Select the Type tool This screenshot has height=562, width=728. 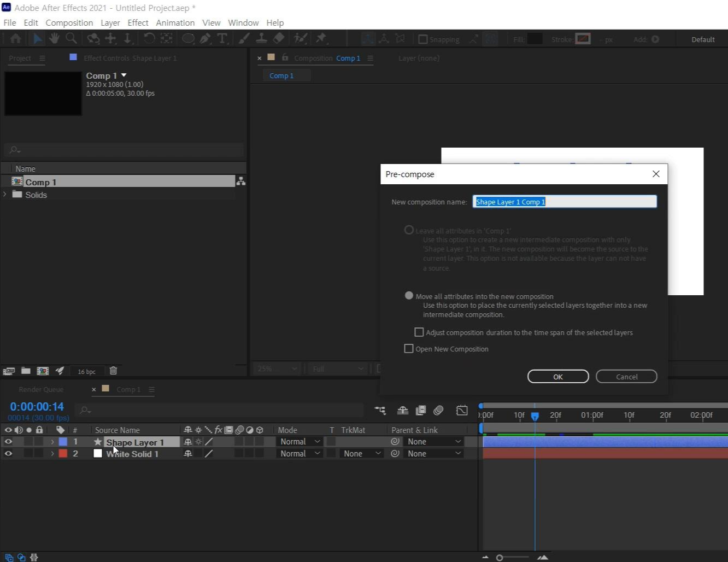point(222,39)
